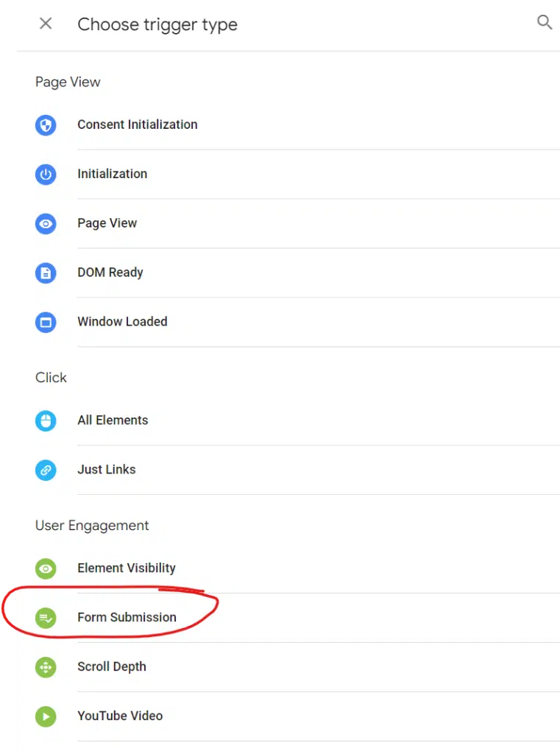The image size is (560, 754).
Task: Click the DOM Ready document icon
Action: tap(46, 273)
